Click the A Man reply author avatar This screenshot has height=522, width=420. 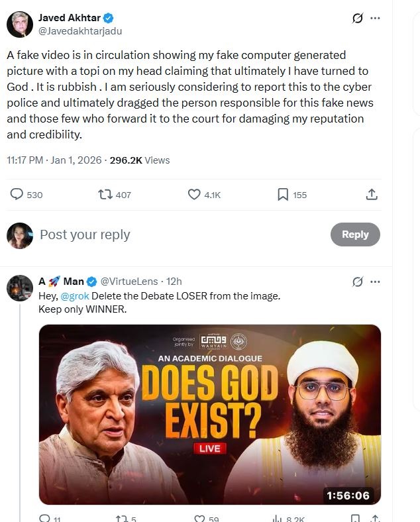point(20,288)
